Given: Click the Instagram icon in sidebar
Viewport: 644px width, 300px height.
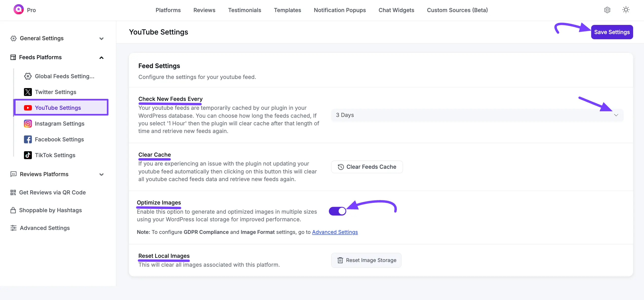Looking at the screenshot, I should [x=28, y=124].
